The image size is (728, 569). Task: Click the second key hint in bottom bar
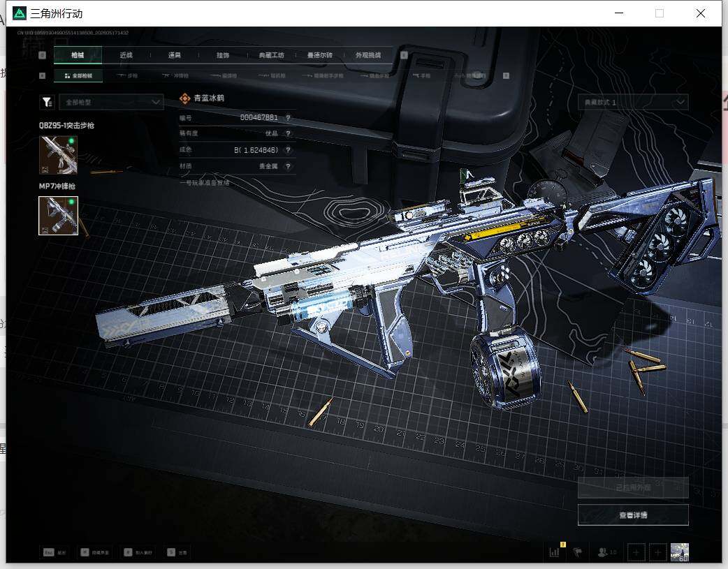point(95,552)
